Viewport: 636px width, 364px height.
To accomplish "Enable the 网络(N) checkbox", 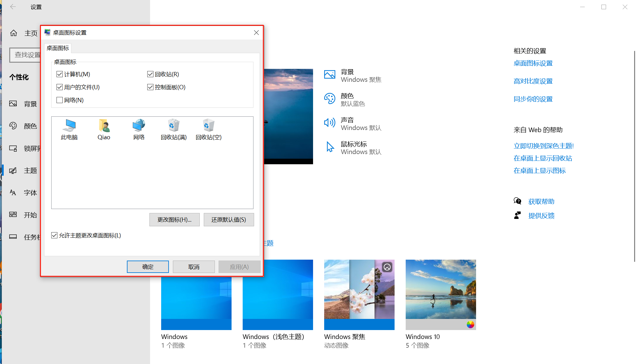I will [60, 100].
